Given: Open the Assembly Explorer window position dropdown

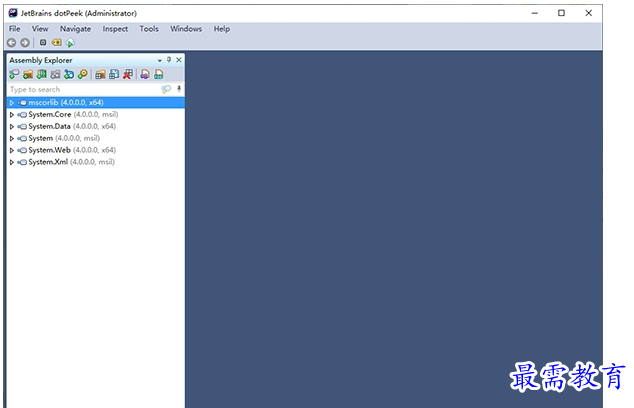Looking at the screenshot, I should point(160,60).
